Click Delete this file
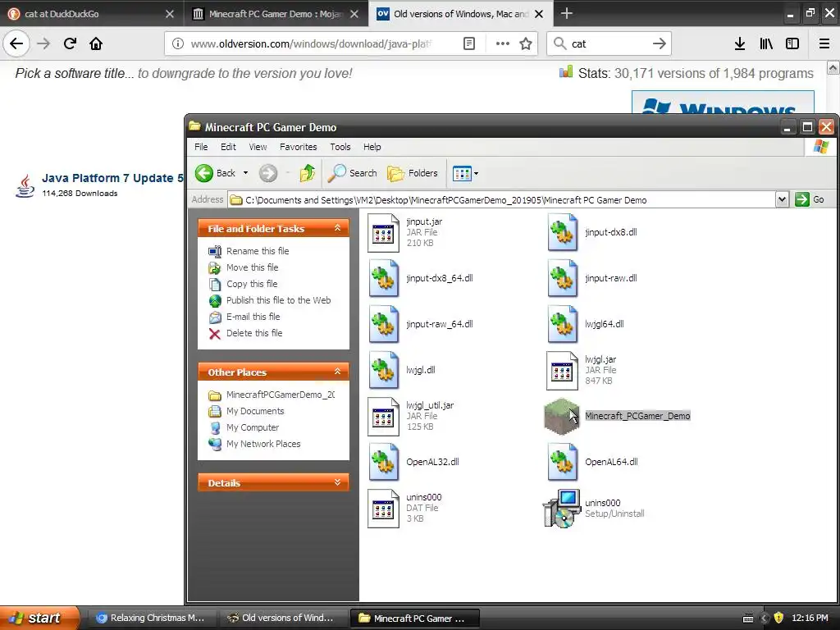840x630 pixels. coord(254,333)
